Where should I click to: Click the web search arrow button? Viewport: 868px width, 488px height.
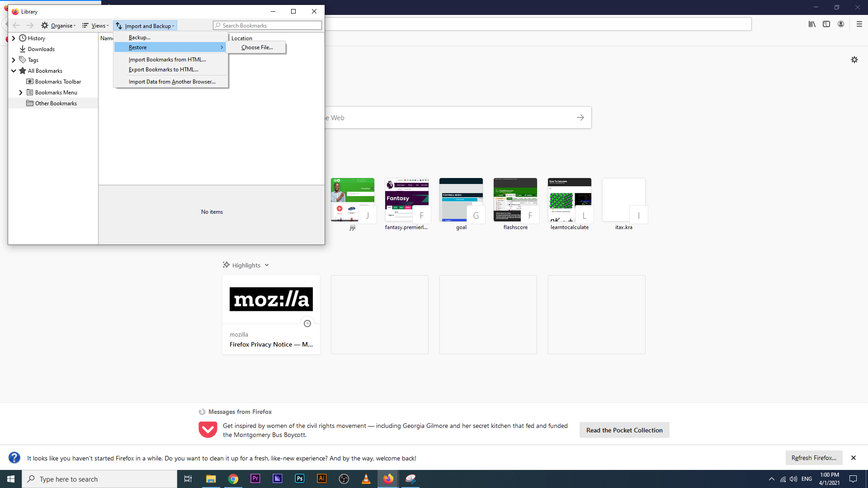pos(580,117)
